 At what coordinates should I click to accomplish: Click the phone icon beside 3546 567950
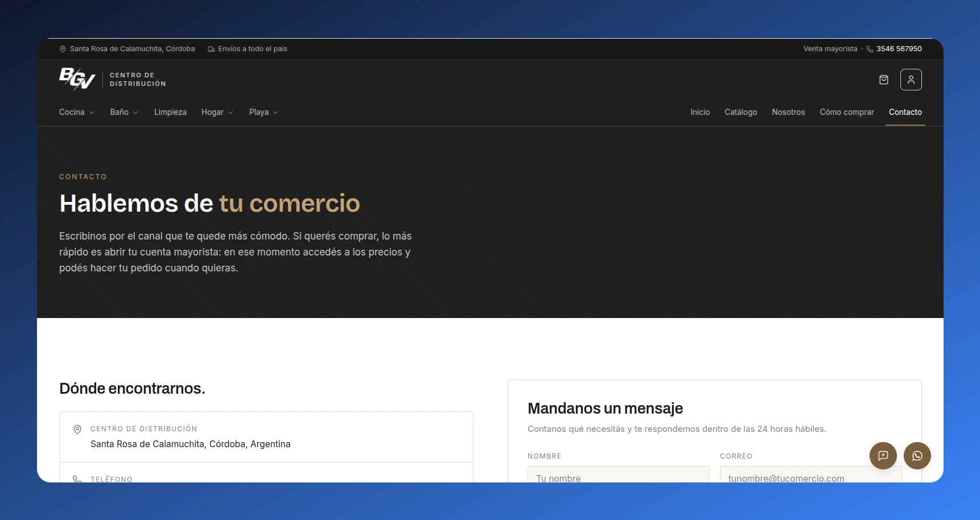(x=870, y=49)
